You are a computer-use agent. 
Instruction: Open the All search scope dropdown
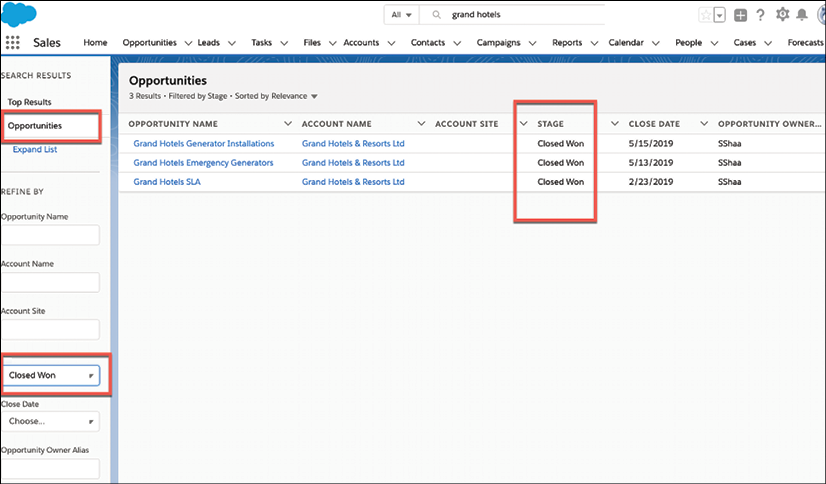point(401,15)
